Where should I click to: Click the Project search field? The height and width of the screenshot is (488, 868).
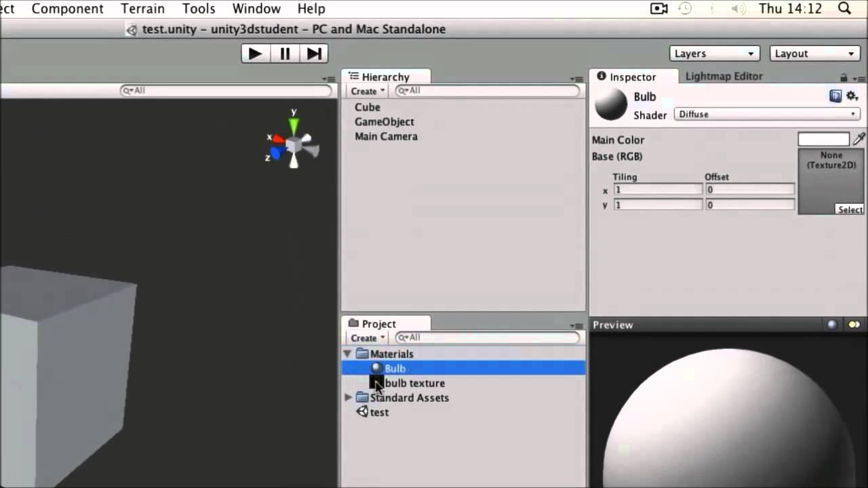tap(488, 338)
